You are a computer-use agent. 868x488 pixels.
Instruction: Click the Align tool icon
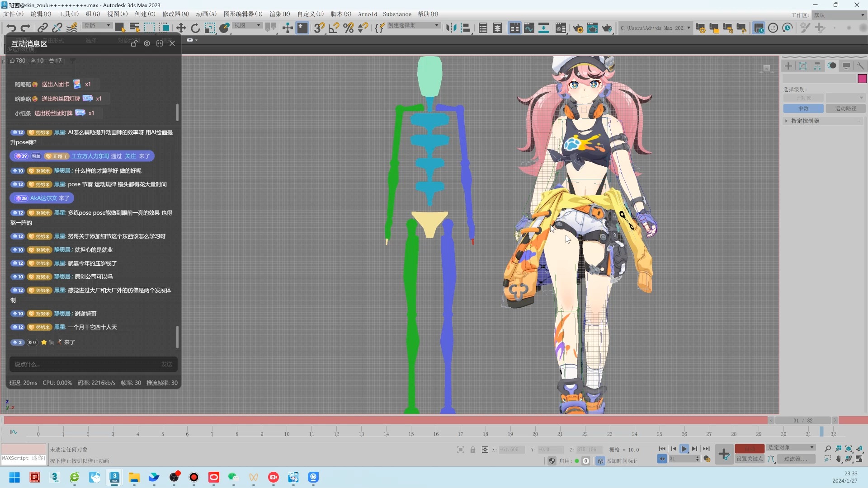(466, 28)
